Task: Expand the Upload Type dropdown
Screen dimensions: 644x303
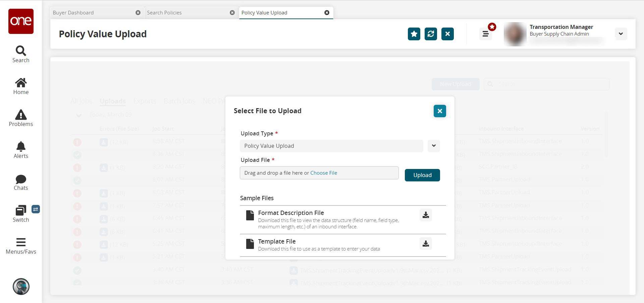Action: coord(434,146)
